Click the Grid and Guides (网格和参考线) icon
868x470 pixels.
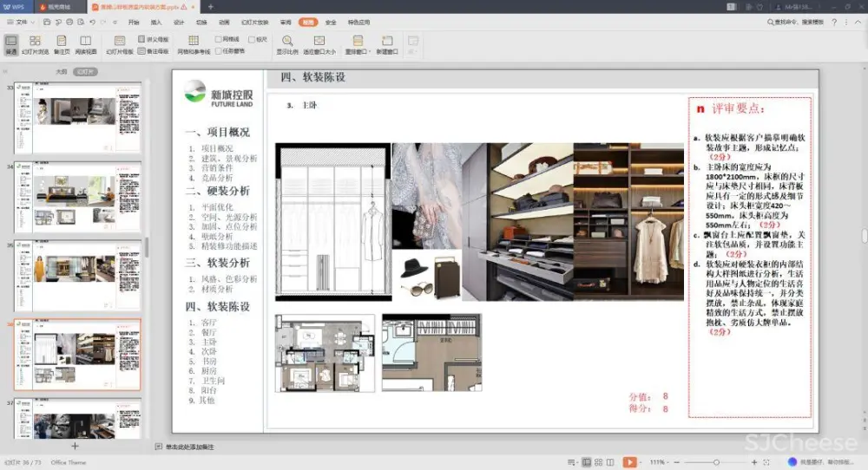(194, 44)
